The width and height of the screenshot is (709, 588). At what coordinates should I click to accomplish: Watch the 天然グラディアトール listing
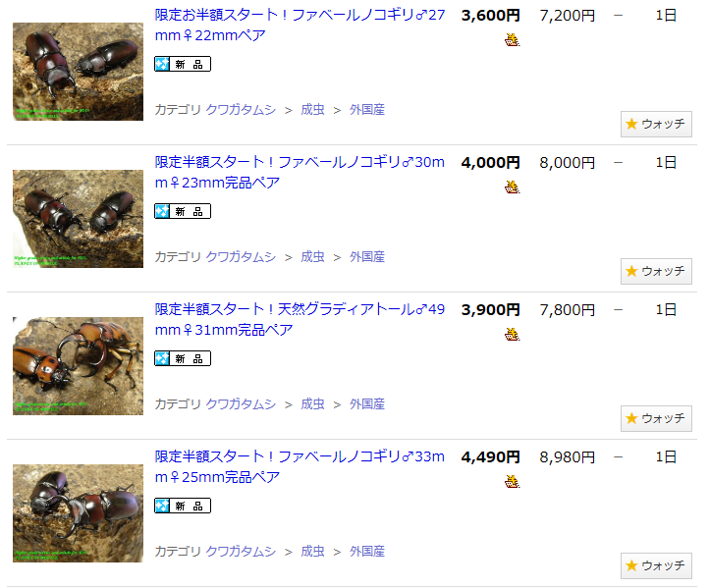[656, 418]
